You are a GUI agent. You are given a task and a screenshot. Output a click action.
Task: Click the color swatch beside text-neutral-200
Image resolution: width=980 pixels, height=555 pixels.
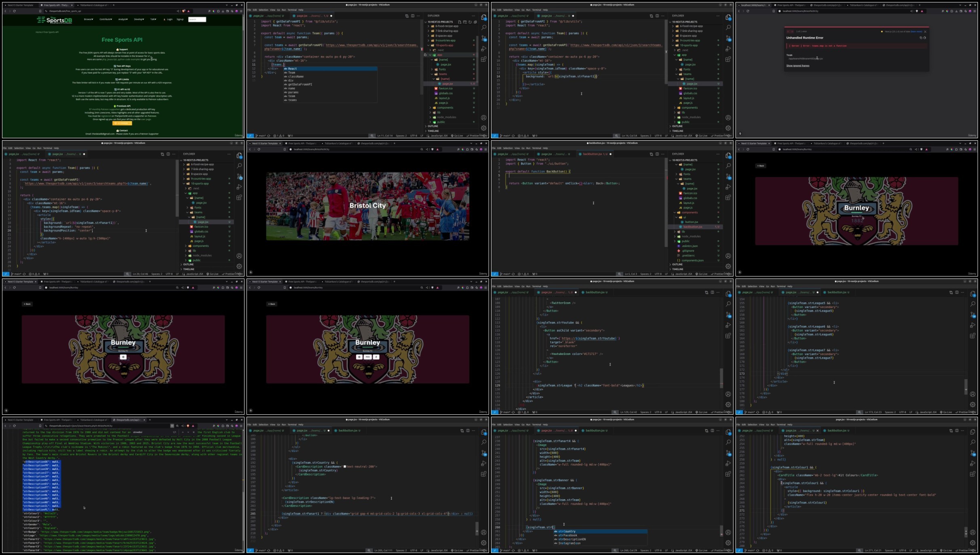click(x=345, y=466)
